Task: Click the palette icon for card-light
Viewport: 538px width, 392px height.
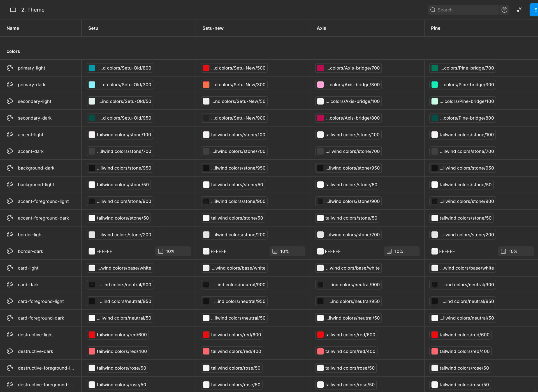Action: click(x=10, y=268)
